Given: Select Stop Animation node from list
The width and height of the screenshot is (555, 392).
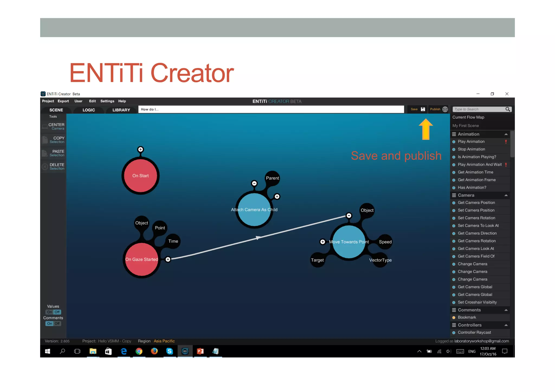Looking at the screenshot, I should (480, 149).
